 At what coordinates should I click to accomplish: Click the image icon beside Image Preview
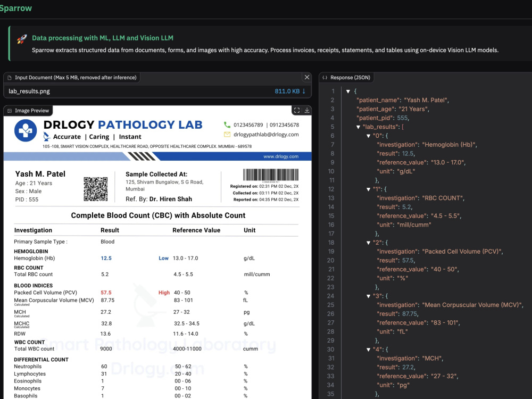10,111
